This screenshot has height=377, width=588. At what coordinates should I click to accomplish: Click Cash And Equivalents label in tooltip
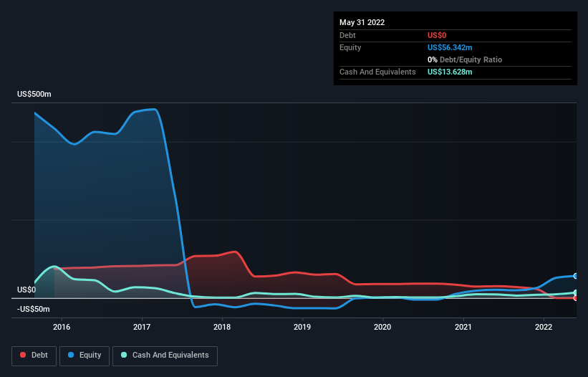377,72
